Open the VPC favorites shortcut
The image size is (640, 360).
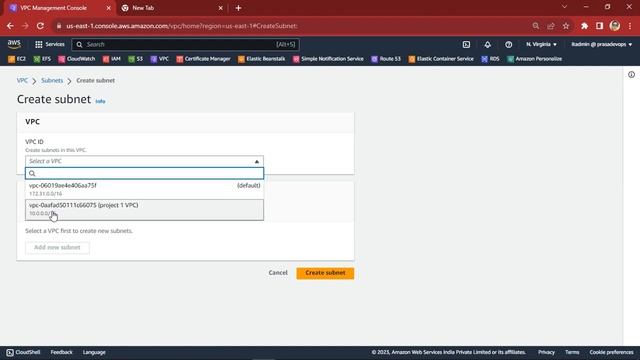pos(160,59)
